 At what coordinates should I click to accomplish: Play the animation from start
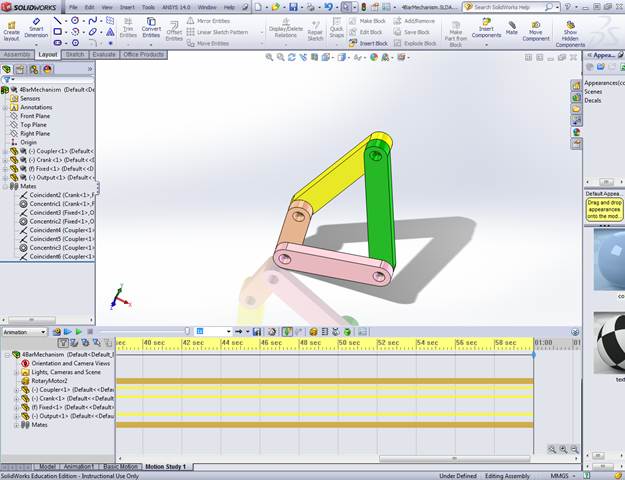point(67,332)
